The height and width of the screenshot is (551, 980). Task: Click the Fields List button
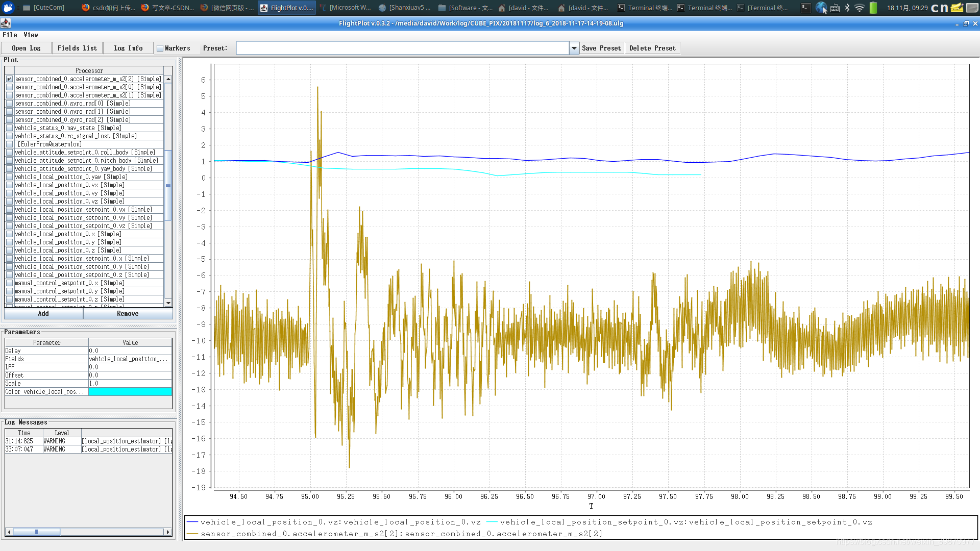[77, 48]
